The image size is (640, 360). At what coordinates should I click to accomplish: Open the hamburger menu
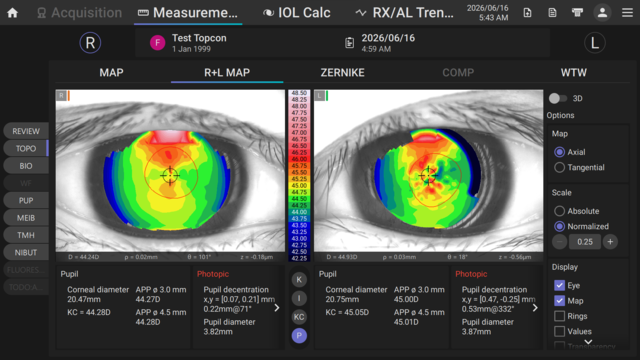[x=627, y=13]
